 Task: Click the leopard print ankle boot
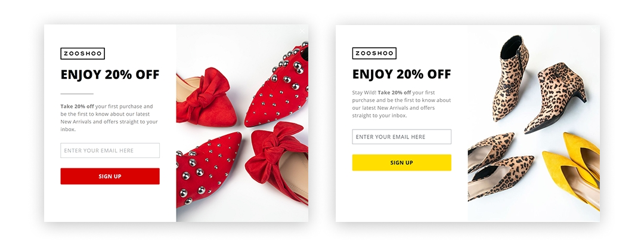coord(510,78)
